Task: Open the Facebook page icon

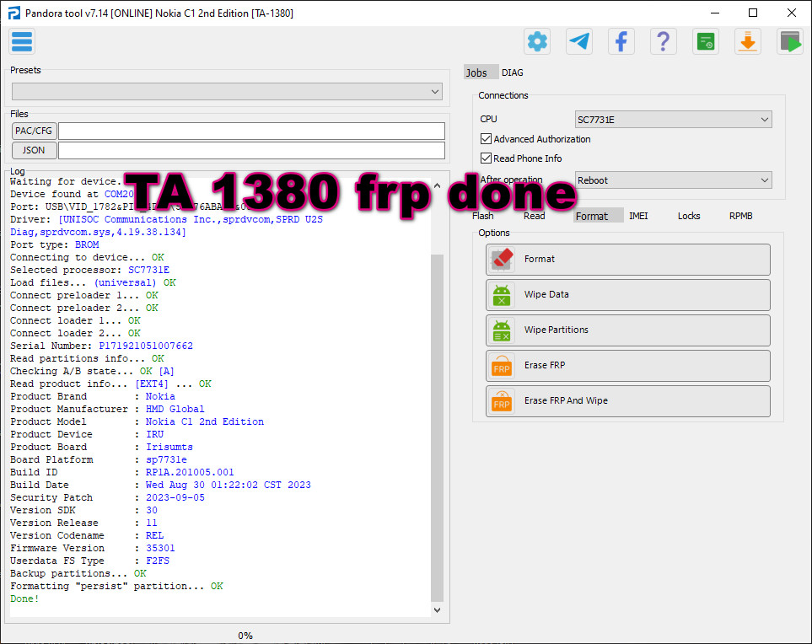Action: [621, 40]
